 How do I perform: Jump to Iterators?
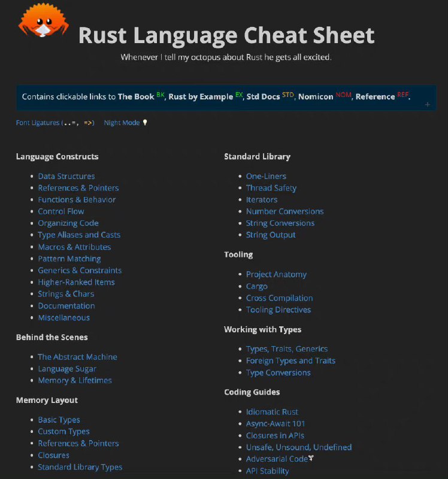pos(262,200)
